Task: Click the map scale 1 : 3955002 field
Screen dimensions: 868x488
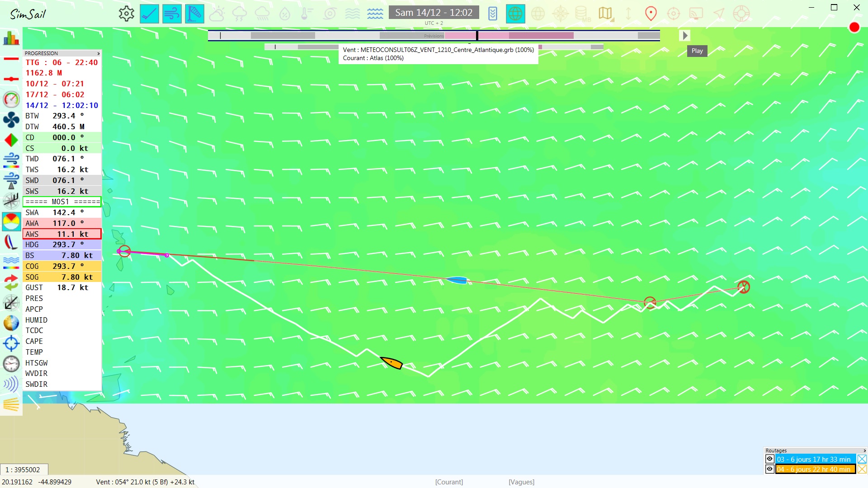Action: coord(24,469)
